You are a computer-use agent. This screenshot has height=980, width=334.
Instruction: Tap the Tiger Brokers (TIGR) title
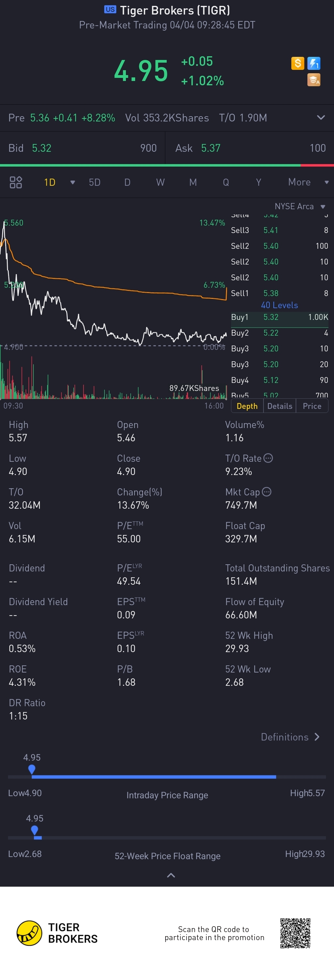click(x=175, y=10)
